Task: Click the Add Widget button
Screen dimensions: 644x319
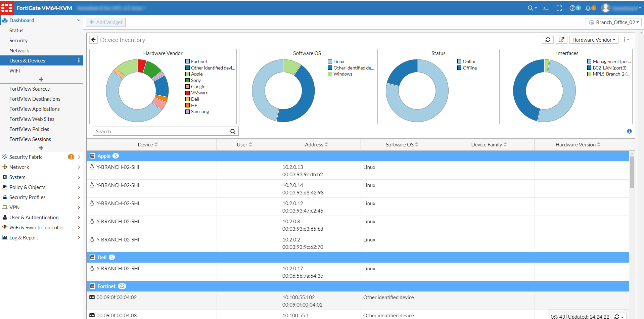Action: click(x=106, y=22)
